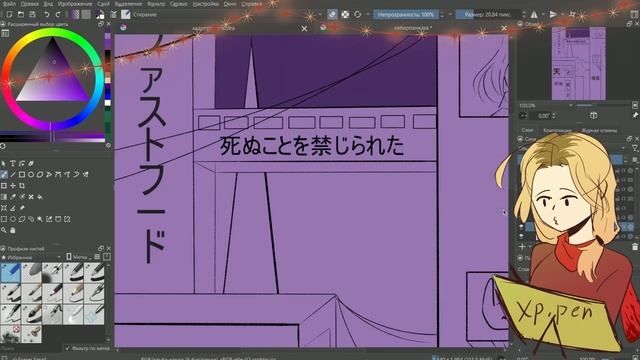Viewport: 640px width, 360px height.
Task: Create a new document from toolbar
Action: [9, 14]
